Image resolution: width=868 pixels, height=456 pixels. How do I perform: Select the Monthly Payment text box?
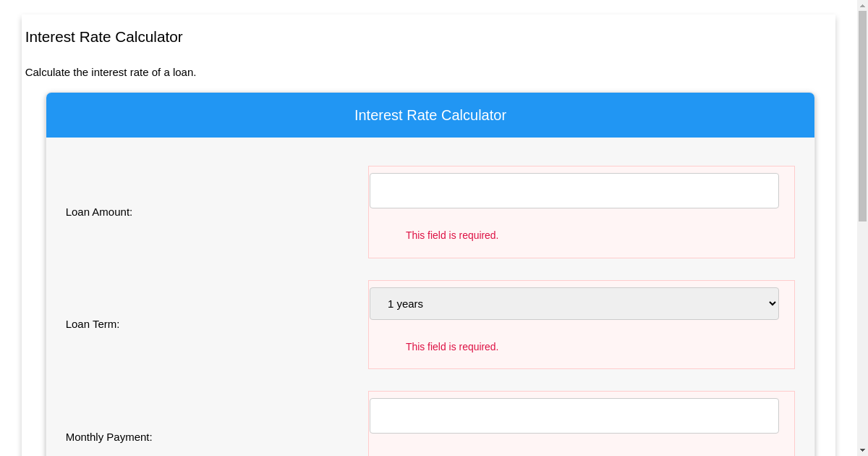point(574,415)
